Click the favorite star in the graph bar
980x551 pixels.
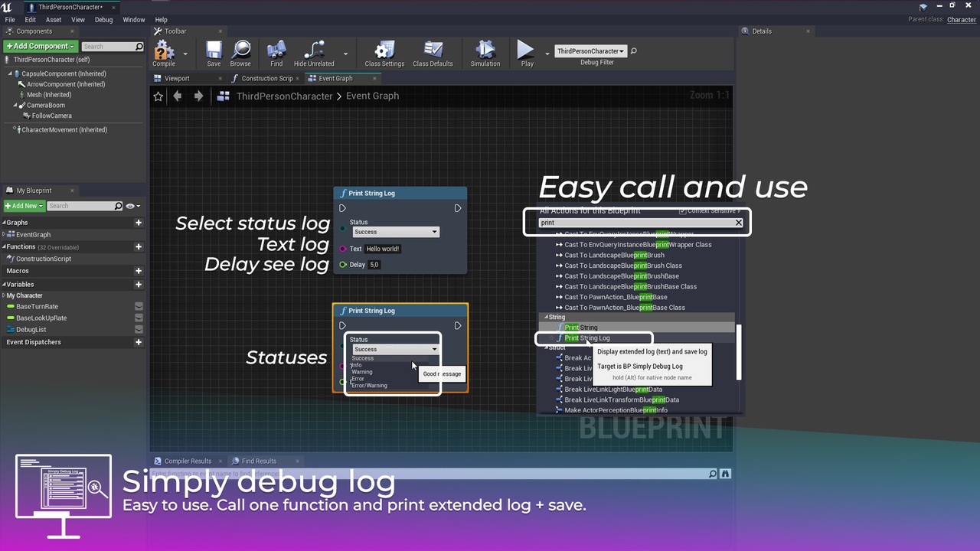158,96
